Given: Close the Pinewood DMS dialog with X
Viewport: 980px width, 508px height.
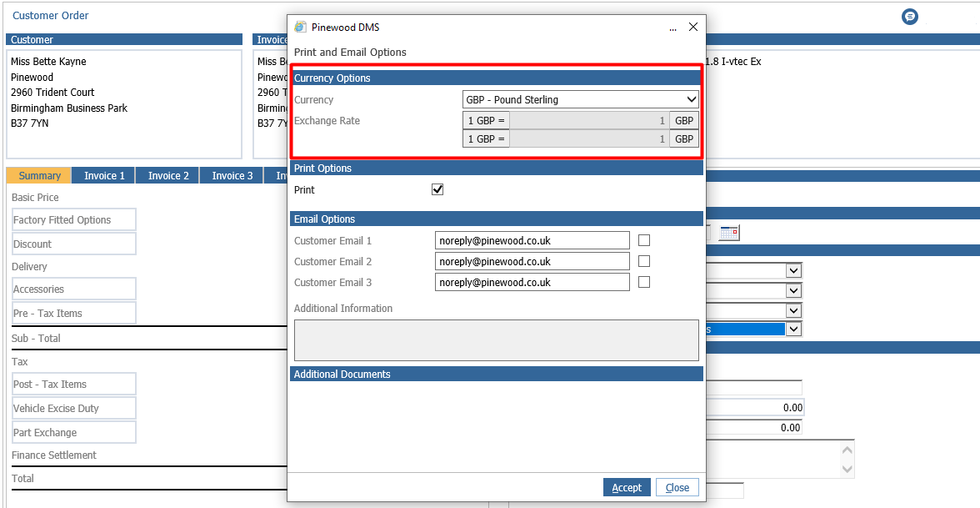Looking at the screenshot, I should 693,27.
